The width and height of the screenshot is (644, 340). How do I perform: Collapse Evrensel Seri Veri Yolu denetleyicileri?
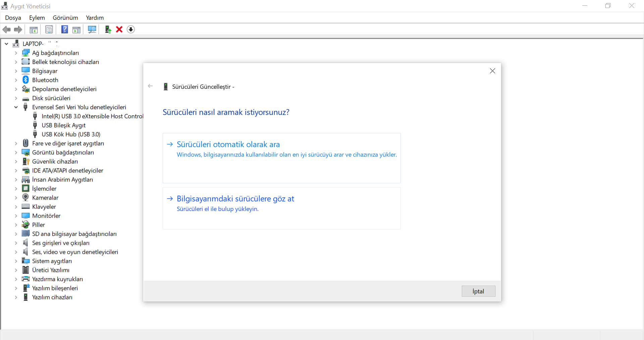16,107
